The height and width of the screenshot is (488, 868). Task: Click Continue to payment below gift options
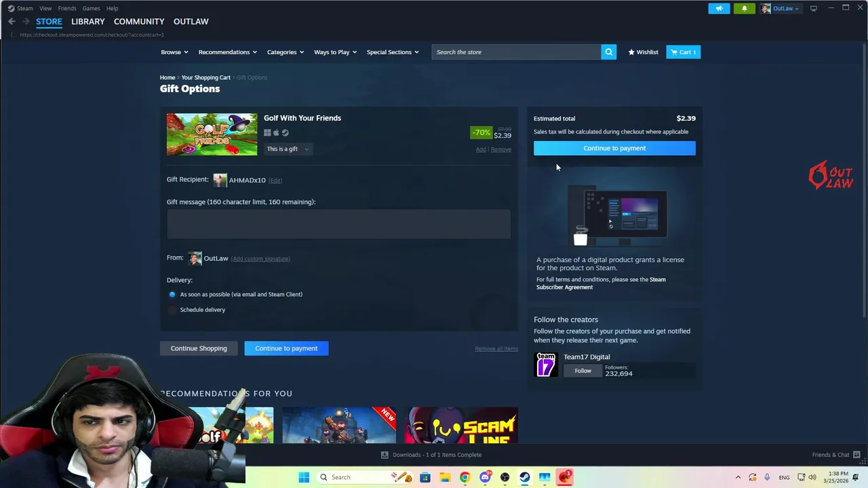tap(286, 348)
